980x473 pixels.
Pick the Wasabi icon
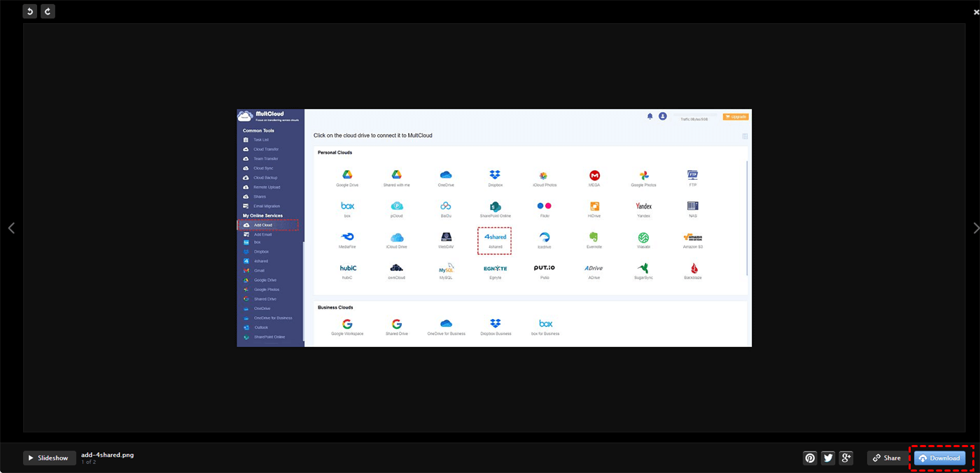point(643,237)
